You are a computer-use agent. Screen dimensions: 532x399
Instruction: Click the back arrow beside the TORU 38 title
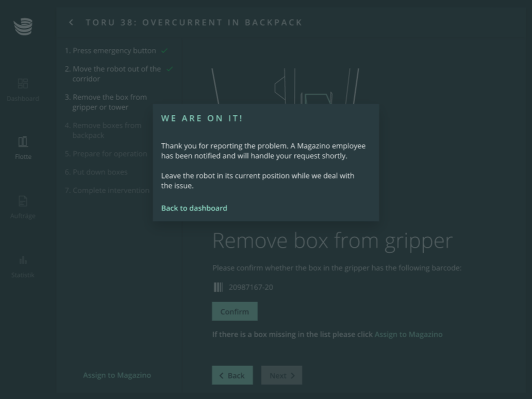71,23
